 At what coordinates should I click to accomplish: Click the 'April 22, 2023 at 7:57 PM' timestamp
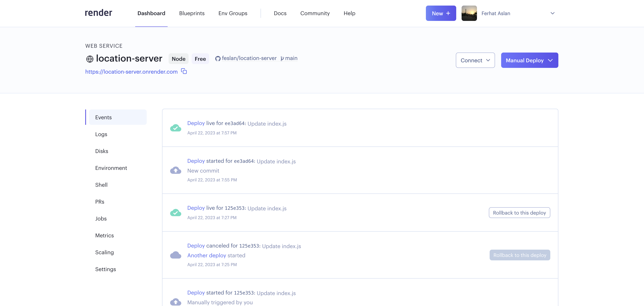pos(212,133)
